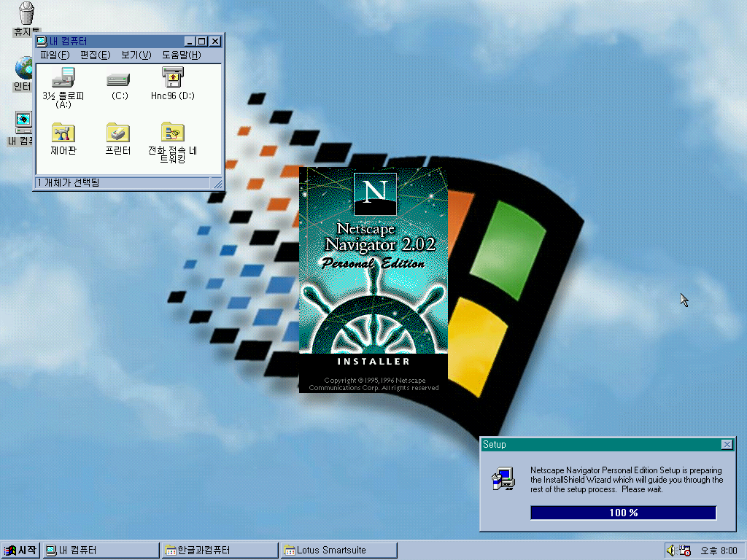Click the window resize grip in status bar
The image size is (747, 560).
[x=217, y=183]
